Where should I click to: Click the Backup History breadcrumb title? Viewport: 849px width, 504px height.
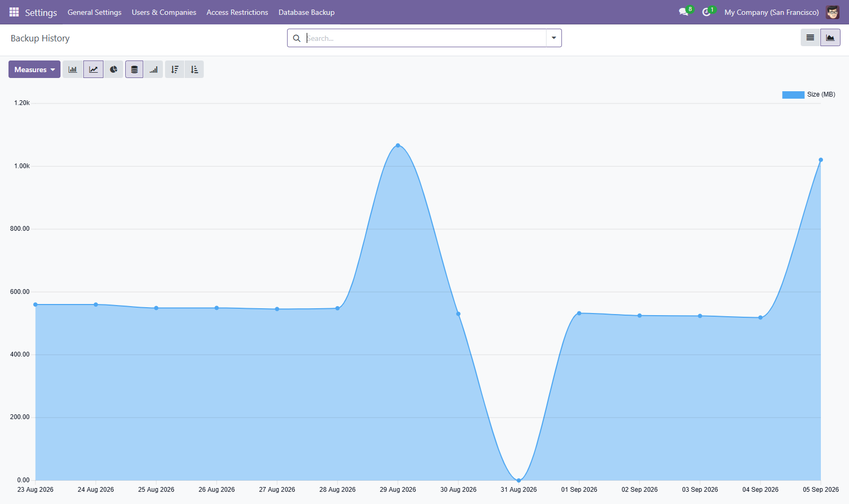click(x=40, y=38)
